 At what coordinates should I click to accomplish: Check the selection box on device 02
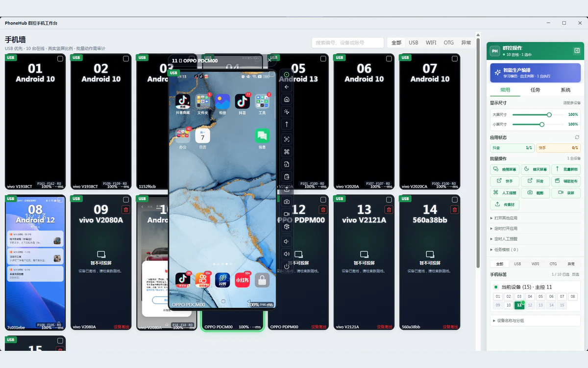tap(126, 58)
